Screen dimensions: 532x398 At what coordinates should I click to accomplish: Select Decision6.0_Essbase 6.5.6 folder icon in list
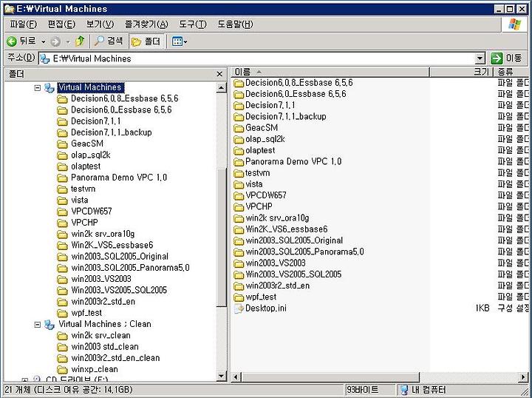239,95
